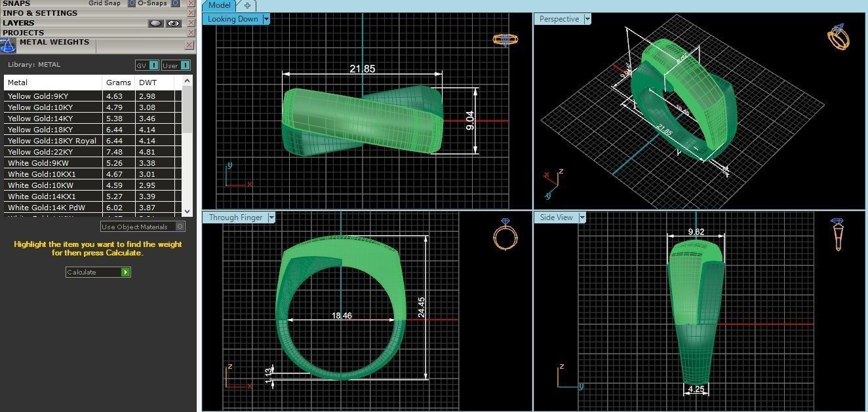Enable Use Object Materials option
The image size is (868, 412).
[x=143, y=227]
